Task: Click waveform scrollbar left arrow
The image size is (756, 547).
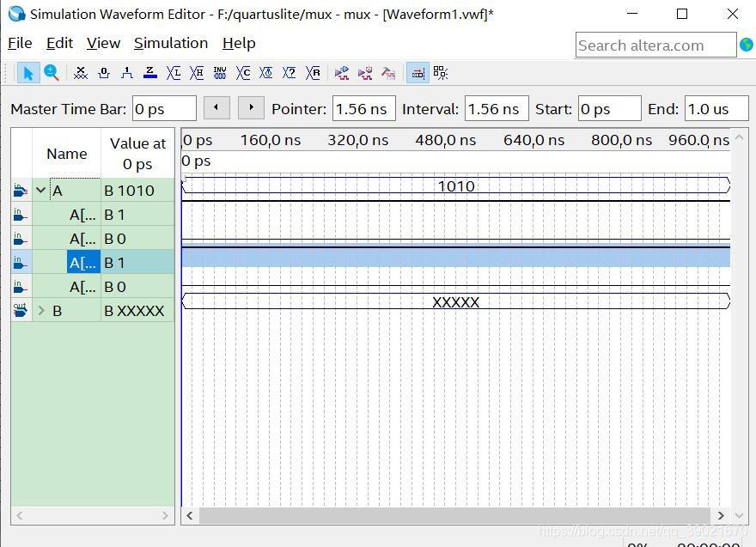Action: (190, 516)
